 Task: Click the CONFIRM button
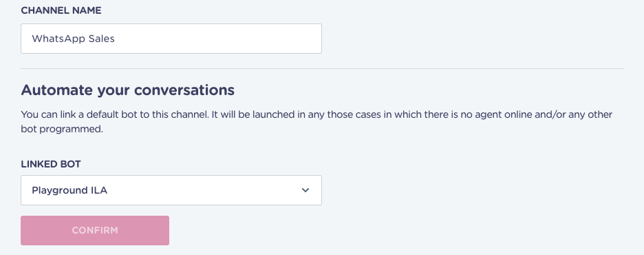pos(95,230)
